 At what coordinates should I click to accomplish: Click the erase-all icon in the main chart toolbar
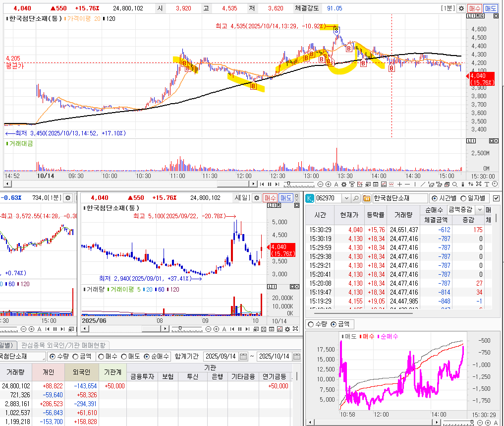click(x=439, y=184)
